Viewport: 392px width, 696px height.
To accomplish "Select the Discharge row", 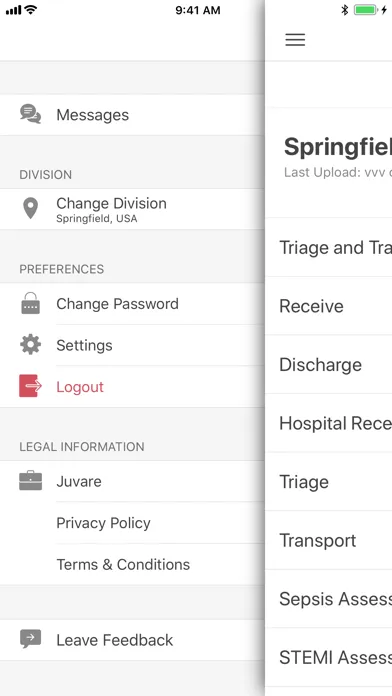I will tap(329, 364).
